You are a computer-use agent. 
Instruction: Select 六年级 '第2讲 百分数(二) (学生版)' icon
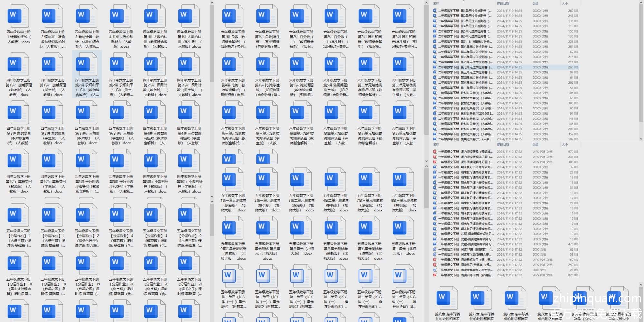(335, 16)
